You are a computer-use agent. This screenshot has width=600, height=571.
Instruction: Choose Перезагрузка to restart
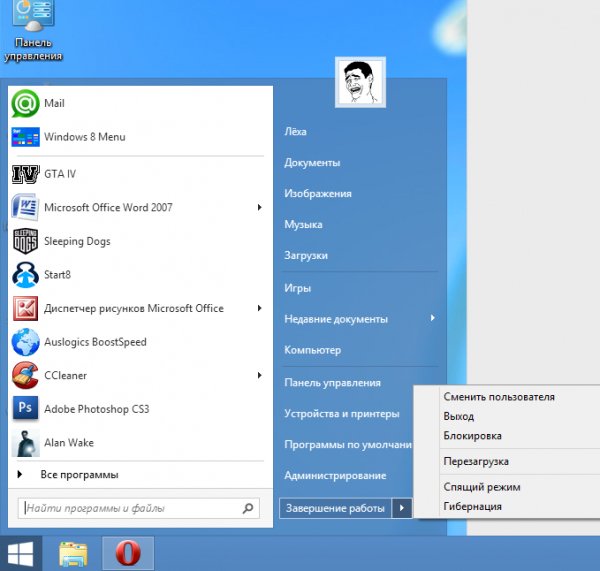[476, 462]
